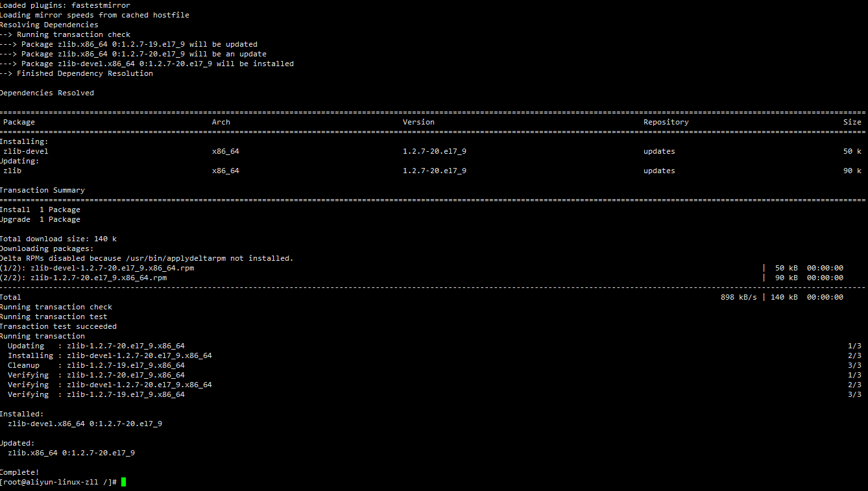Screen dimensions: 868x491
Task: Click '(1/2): zlib-devel-1.2.7-20.el7_9.x86_64.rpm'
Action: 97,268
